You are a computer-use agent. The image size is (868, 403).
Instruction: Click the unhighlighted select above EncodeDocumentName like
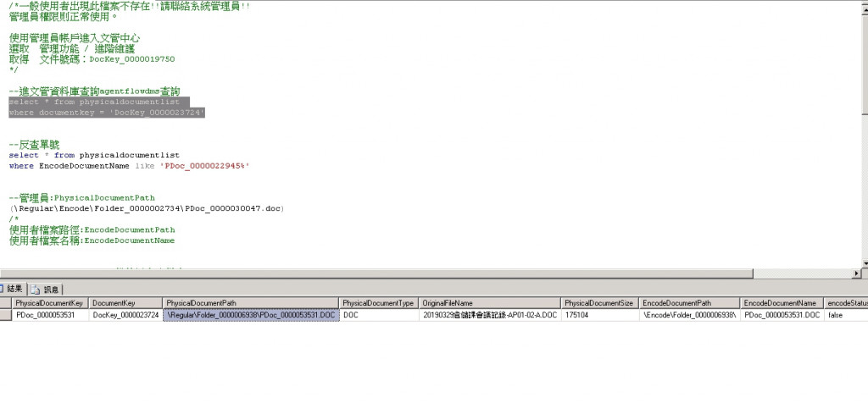click(x=24, y=155)
